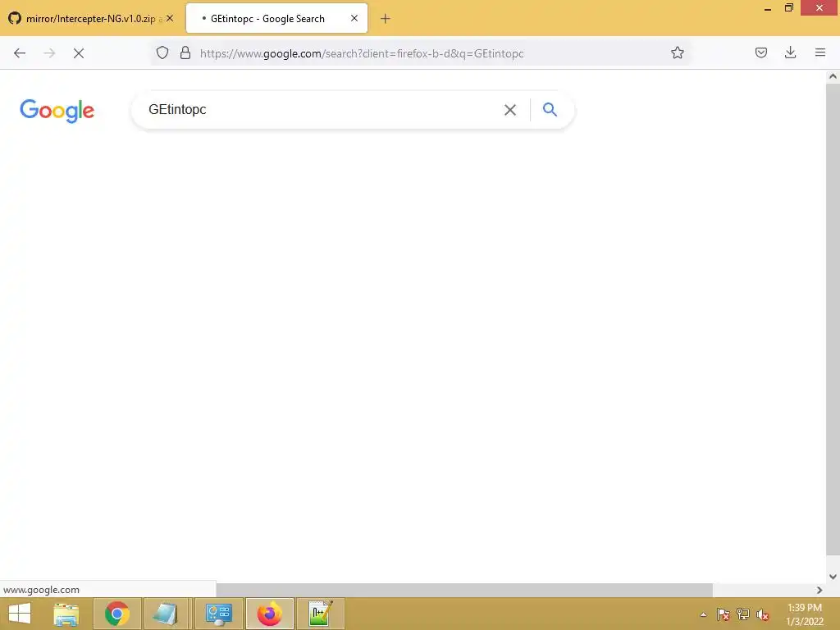The image size is (840, 630).
Task: Go back to the previous page
Action: 20,53
